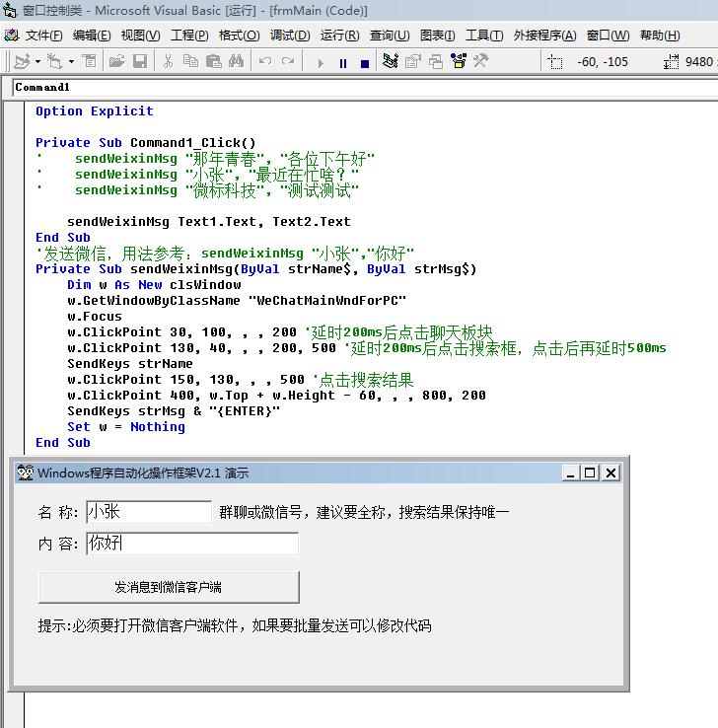Screen dimensions: 718x728
Task: Click the 内容 input field containing 你好
Action: pos(192,544)
